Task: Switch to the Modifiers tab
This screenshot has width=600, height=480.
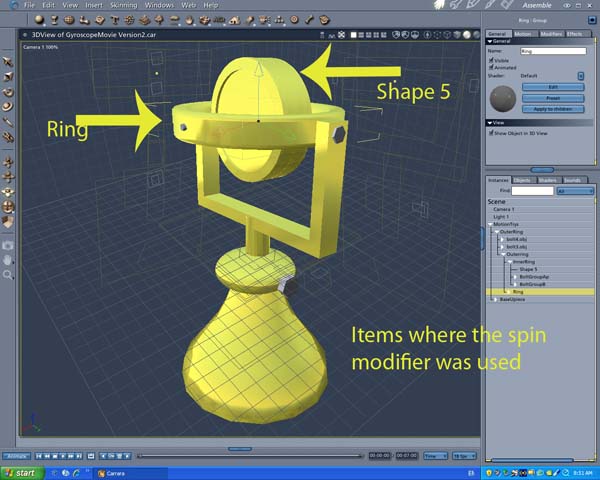Action: pyautogui.click(x=553, y=33)
